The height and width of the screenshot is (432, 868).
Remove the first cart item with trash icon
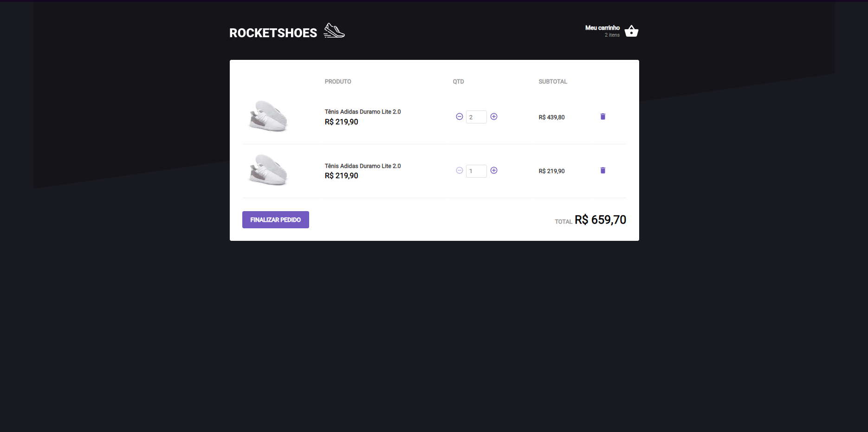602,116
